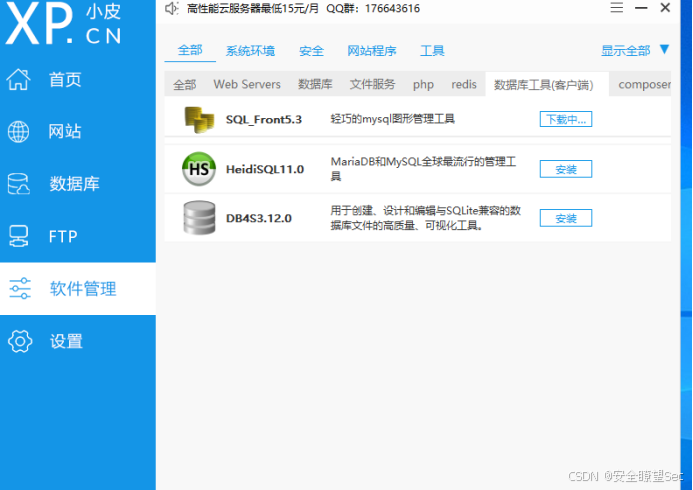Click the FTP server icon

pos(19,236)
